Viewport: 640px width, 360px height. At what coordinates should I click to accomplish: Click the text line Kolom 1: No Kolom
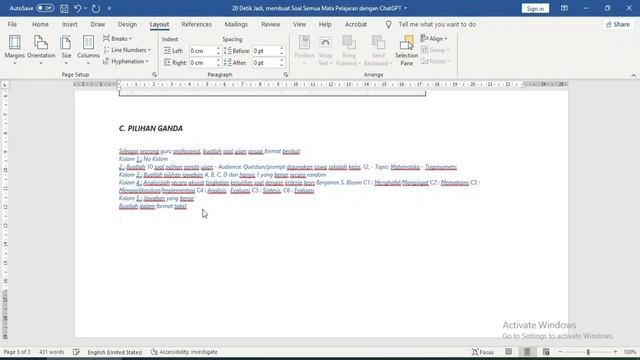(143, 159)
